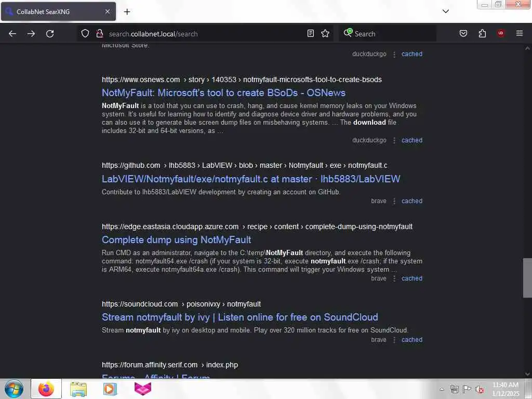
Task: Save page to Pocket
Action: pos(463,34)
